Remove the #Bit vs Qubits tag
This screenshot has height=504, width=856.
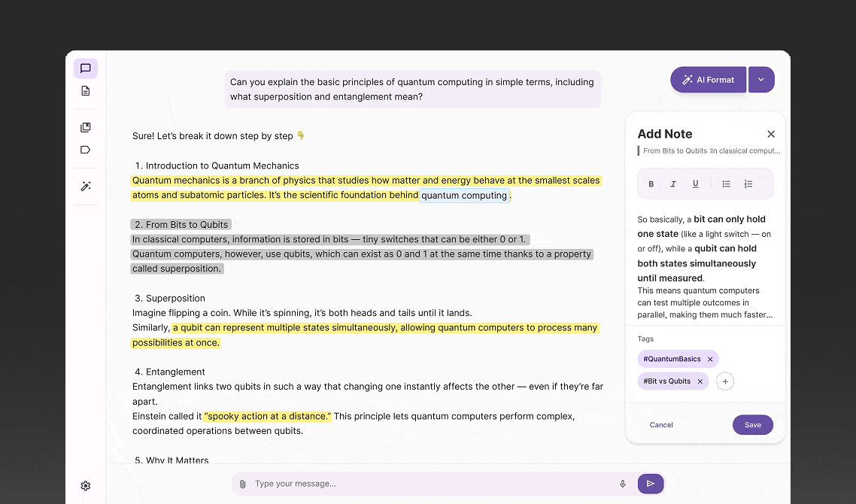click(x=700, y=381)
